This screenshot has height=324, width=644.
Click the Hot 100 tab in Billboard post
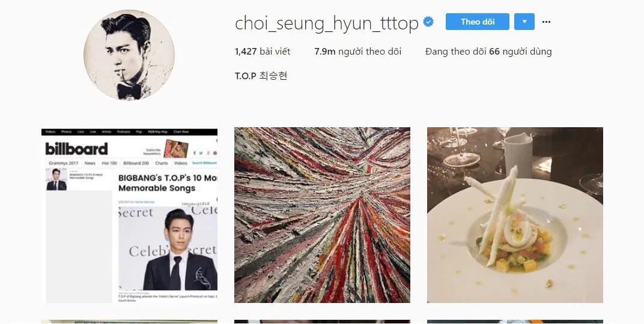[x=109, y=163]
